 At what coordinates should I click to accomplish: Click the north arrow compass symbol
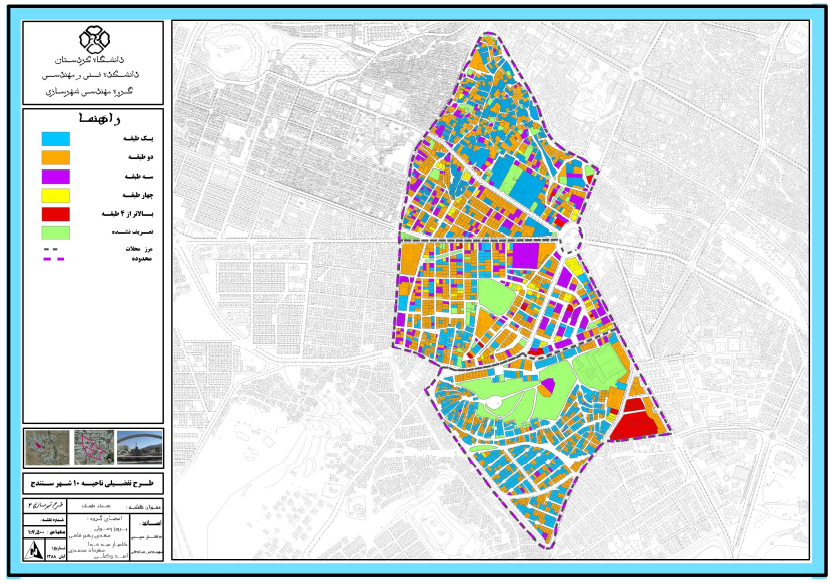tap(35, 551)
